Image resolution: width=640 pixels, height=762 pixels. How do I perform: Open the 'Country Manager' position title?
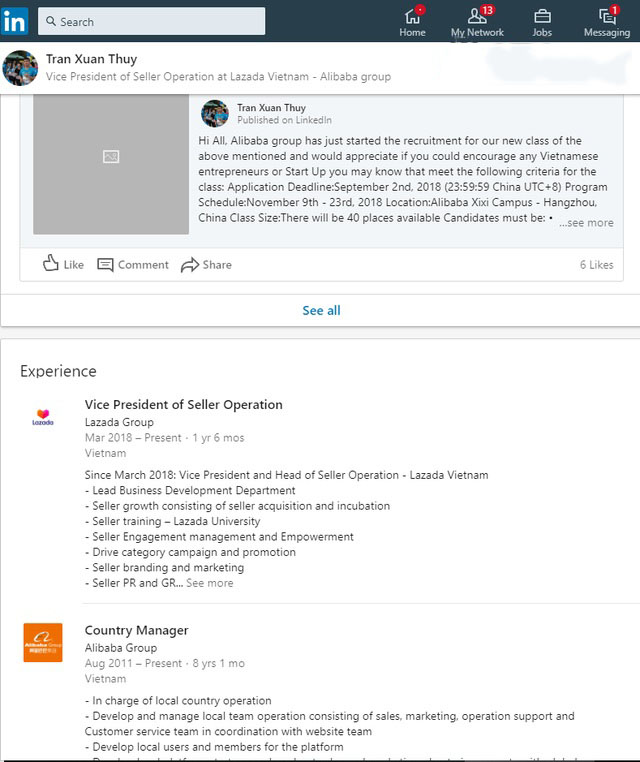[137, 630]
